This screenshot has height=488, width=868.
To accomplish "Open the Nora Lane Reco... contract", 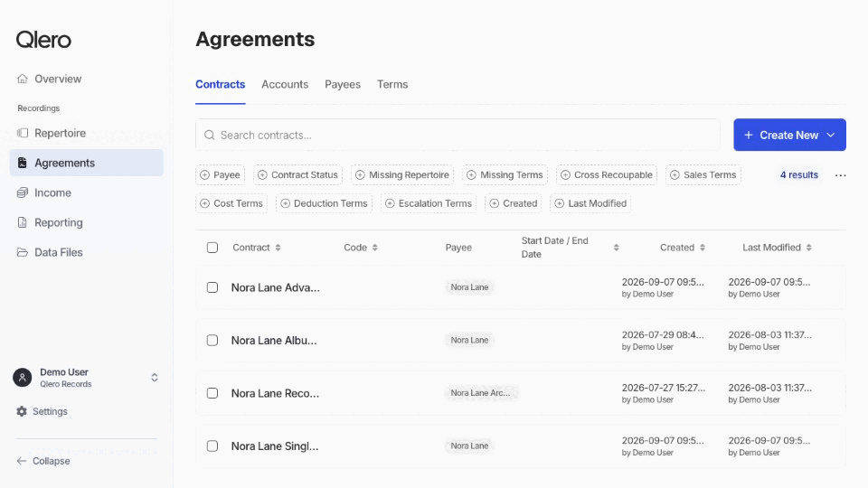I will (275, 393).
